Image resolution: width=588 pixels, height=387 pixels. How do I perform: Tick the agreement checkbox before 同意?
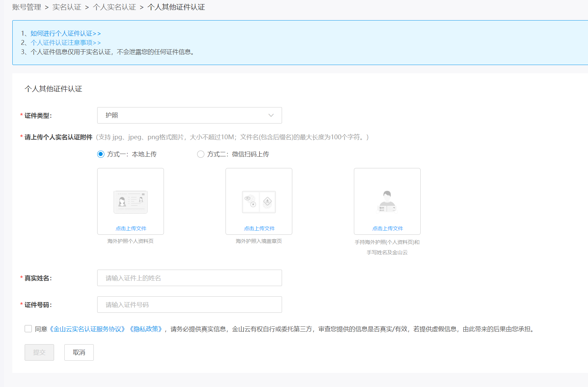point(28,329)
